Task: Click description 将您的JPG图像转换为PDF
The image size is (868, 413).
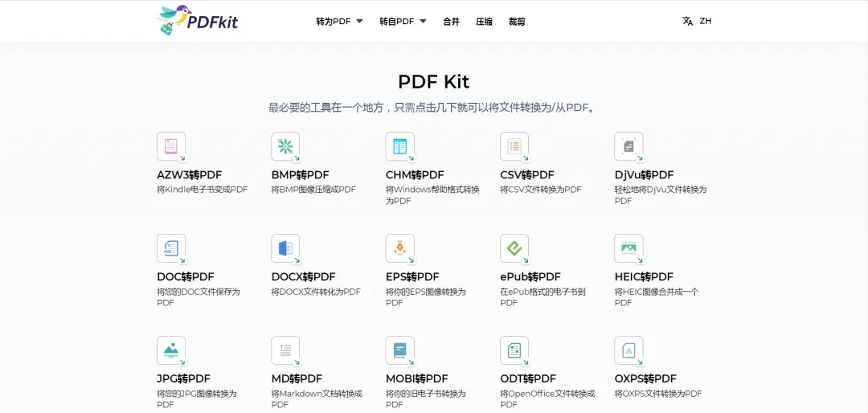Action: click(x=197, y=399)
